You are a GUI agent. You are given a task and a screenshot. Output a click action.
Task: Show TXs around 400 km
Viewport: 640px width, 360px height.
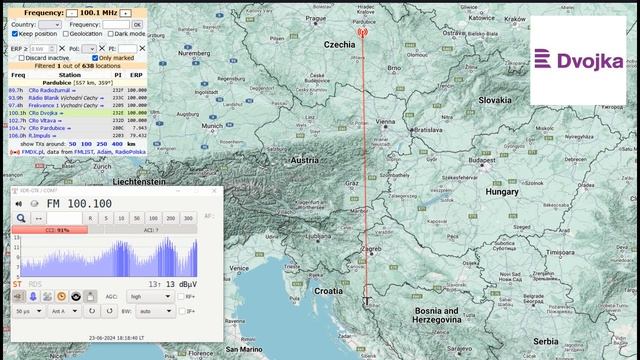pos(117,144)
